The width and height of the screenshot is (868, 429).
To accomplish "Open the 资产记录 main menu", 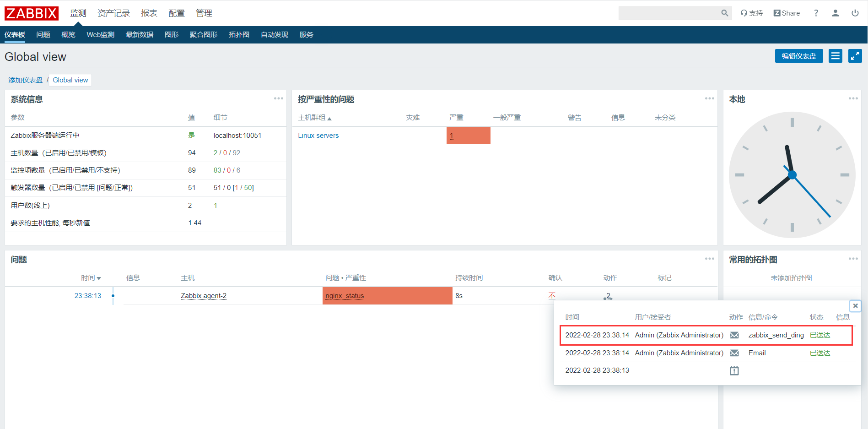I will (113, 13).
